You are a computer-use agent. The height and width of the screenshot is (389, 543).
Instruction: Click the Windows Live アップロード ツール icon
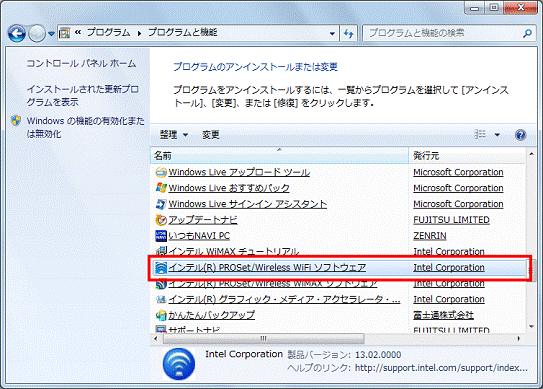[161, 172]
